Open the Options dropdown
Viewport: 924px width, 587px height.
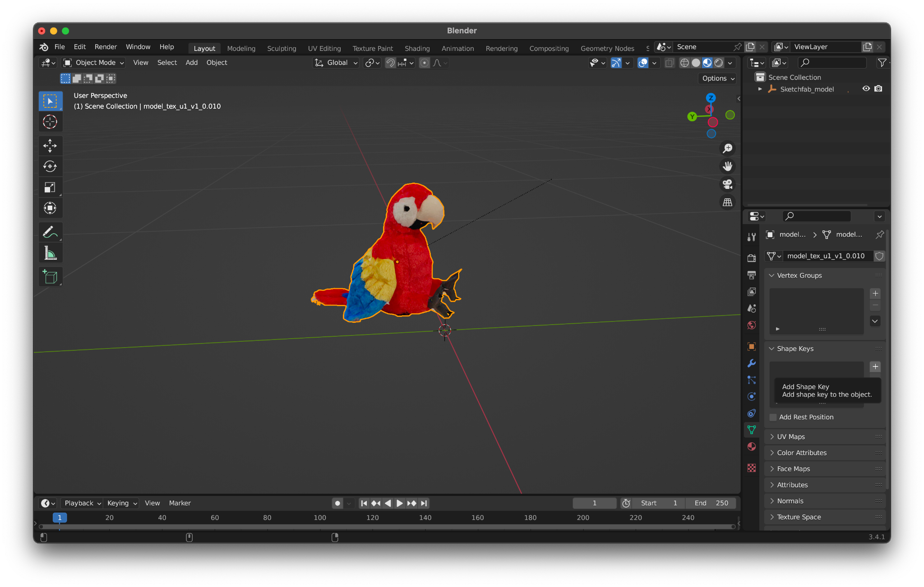coord(718,78)
